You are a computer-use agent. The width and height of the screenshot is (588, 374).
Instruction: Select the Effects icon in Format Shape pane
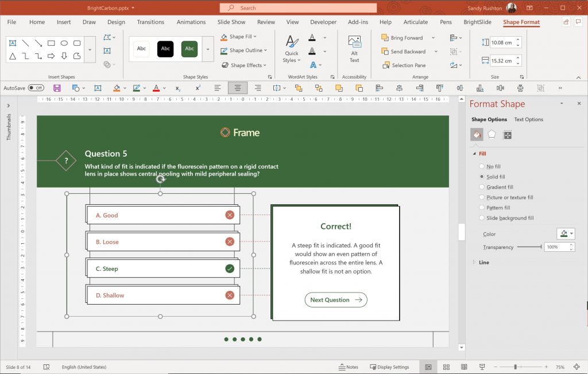pos(492,134)
